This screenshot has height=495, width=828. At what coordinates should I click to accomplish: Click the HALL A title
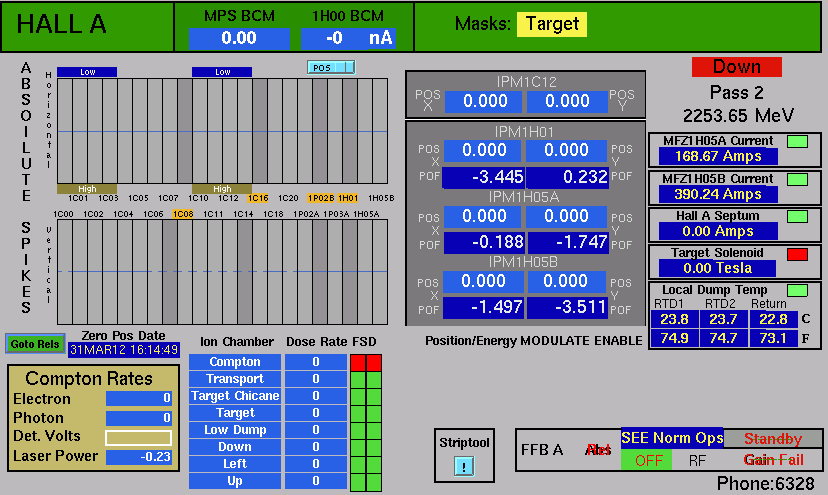(x=61, y=24)
